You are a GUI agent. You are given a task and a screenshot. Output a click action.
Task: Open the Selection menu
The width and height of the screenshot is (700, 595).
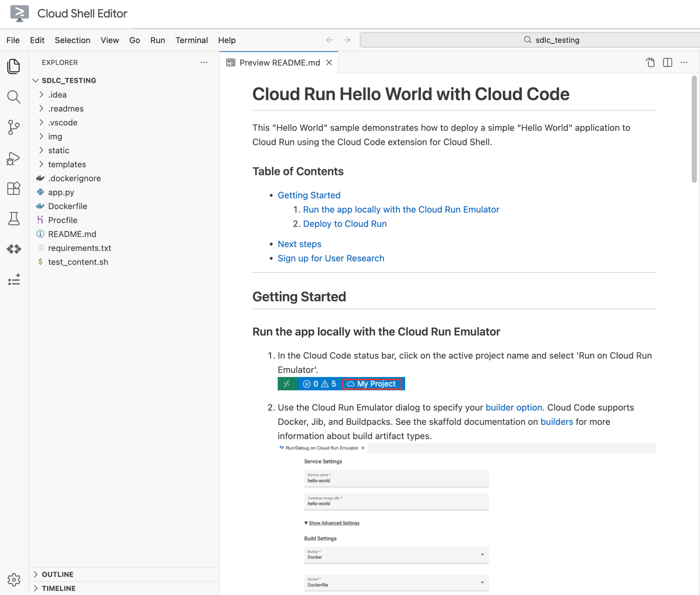coord(72,40)
